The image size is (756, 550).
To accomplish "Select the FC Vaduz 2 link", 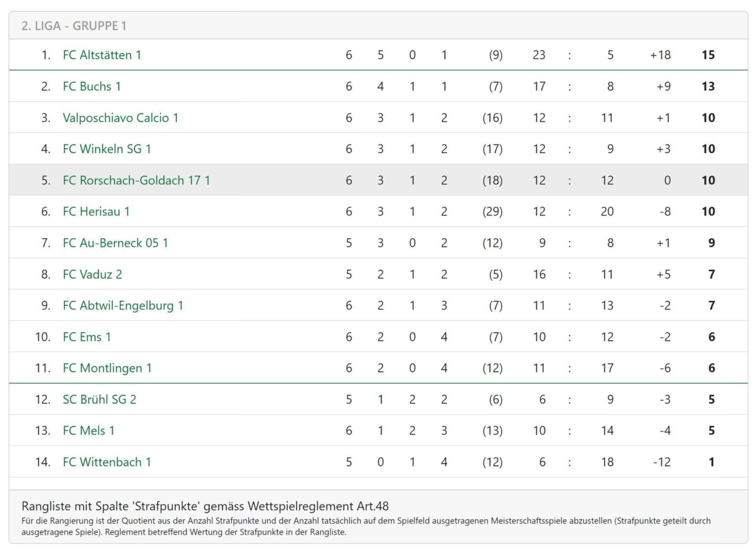I will (x=92, y=274).
